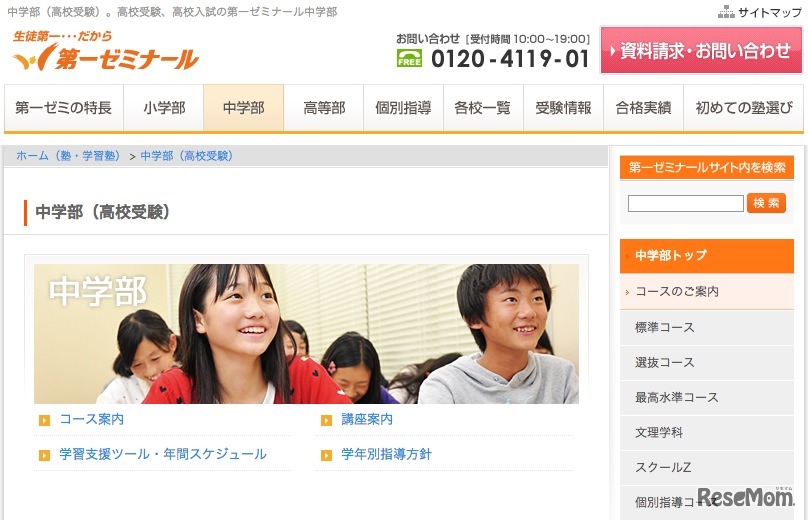
Task: Click arrow icon beside 学年別指導方針
Action: point(326,455)
